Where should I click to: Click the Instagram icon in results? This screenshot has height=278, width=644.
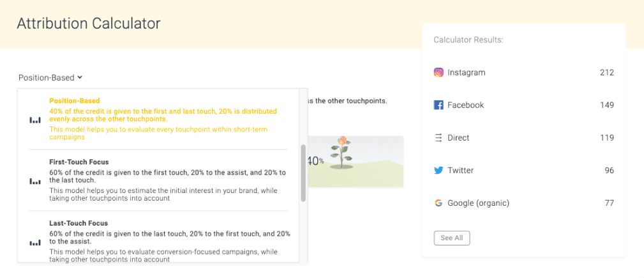(x=438, y=72)
